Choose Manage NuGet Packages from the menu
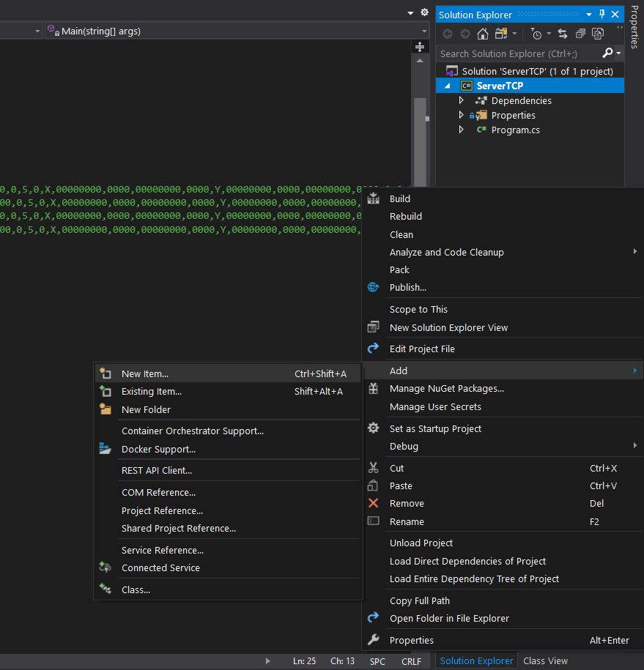644x670 pixels. click(448, 388)
